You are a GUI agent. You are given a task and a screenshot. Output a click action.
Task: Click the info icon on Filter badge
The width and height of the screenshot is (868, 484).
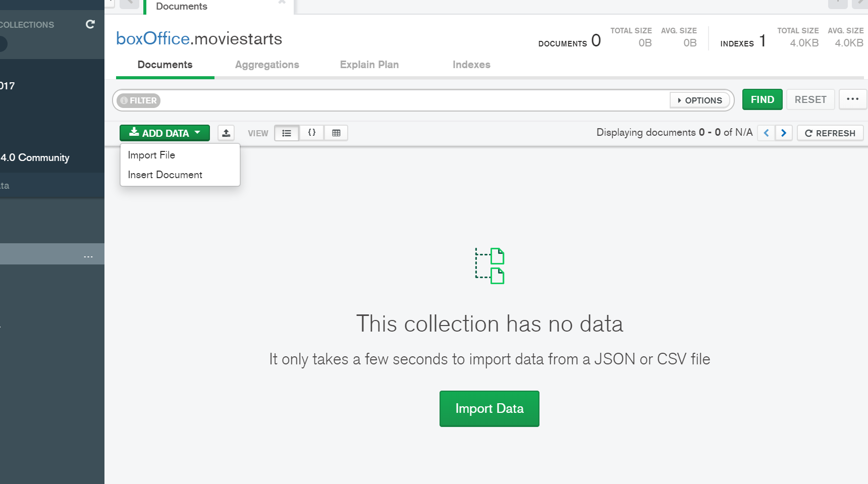pyautogui.click(x=124, y=100)
